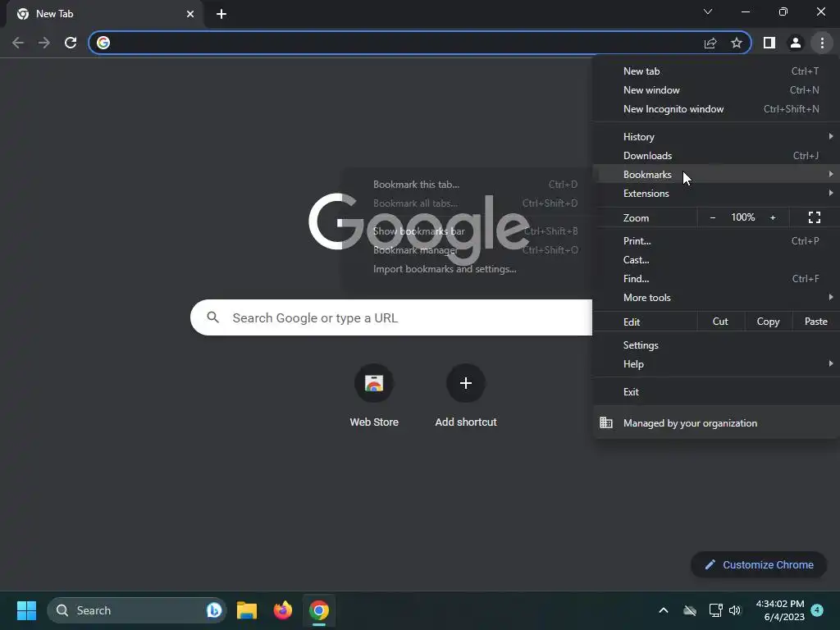Screen dimensions: 840x630
Task: Expand the More tools submenu
Action: pyautogui.click(x=716, y=298)
